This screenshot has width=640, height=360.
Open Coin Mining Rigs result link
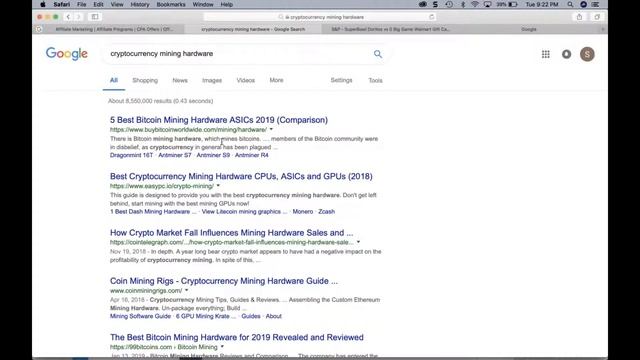pyautogui.click(x=224, y=281)
